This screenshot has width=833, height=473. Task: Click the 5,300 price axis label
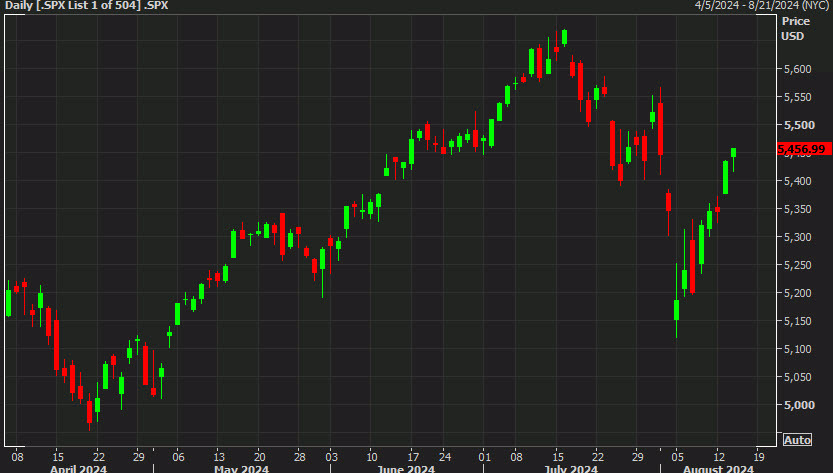pos(798,237)
